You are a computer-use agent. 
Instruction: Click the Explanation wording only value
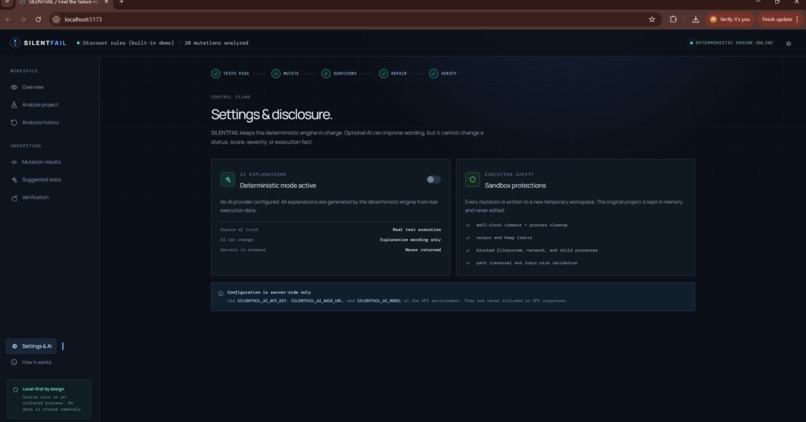coord(410,240)
